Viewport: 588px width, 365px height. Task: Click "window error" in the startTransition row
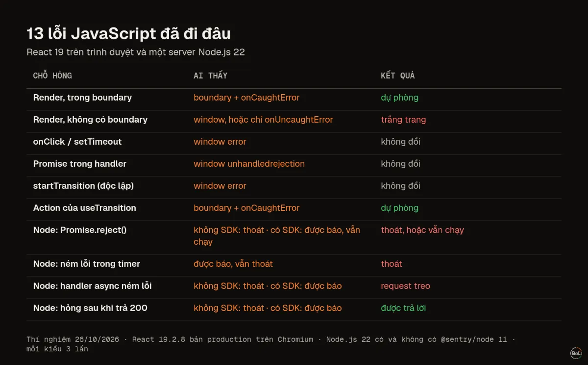coord(220,186)
